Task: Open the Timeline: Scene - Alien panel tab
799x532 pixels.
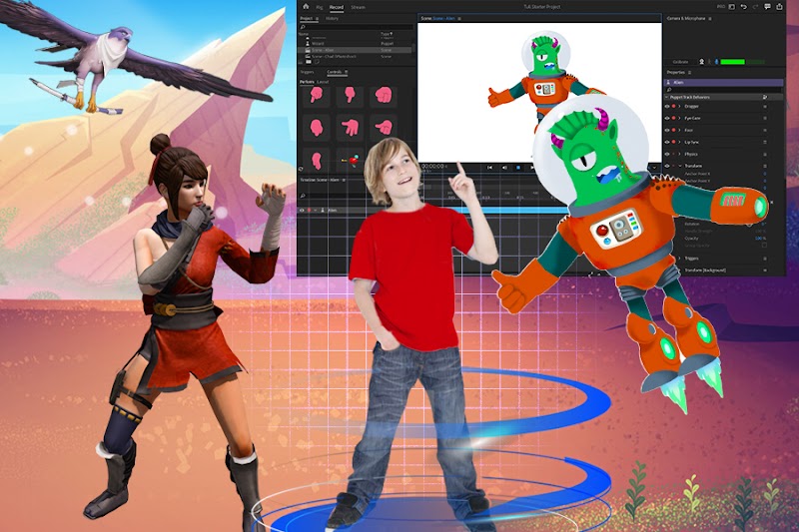Action: [322, 181]
